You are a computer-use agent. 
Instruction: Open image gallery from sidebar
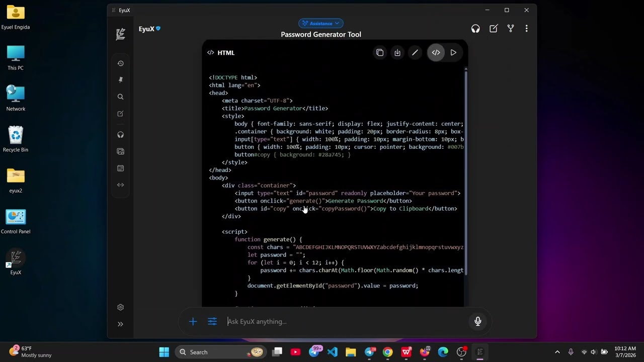[x=120, y=151]
